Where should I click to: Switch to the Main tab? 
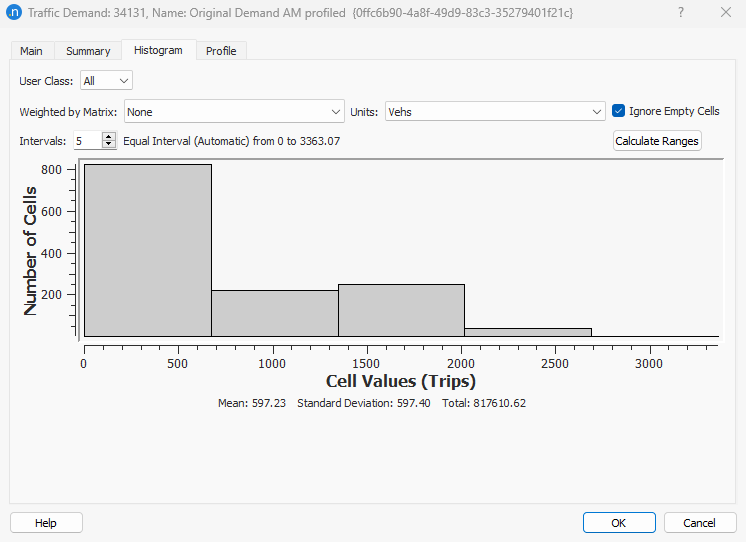[31, 51]
